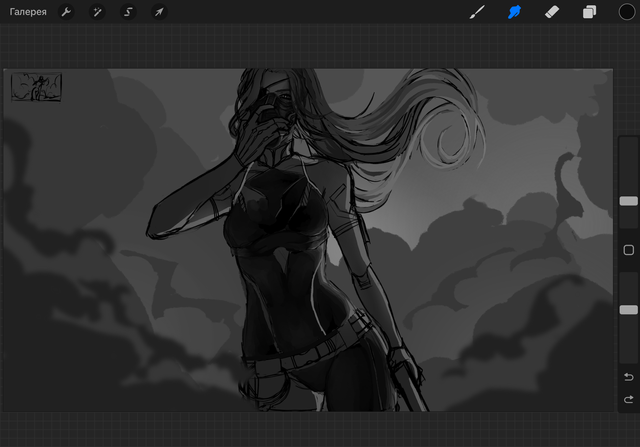Screen dimensions: 640x447
Task: Select the Smudge finger tool
Action: pos(514,12)
